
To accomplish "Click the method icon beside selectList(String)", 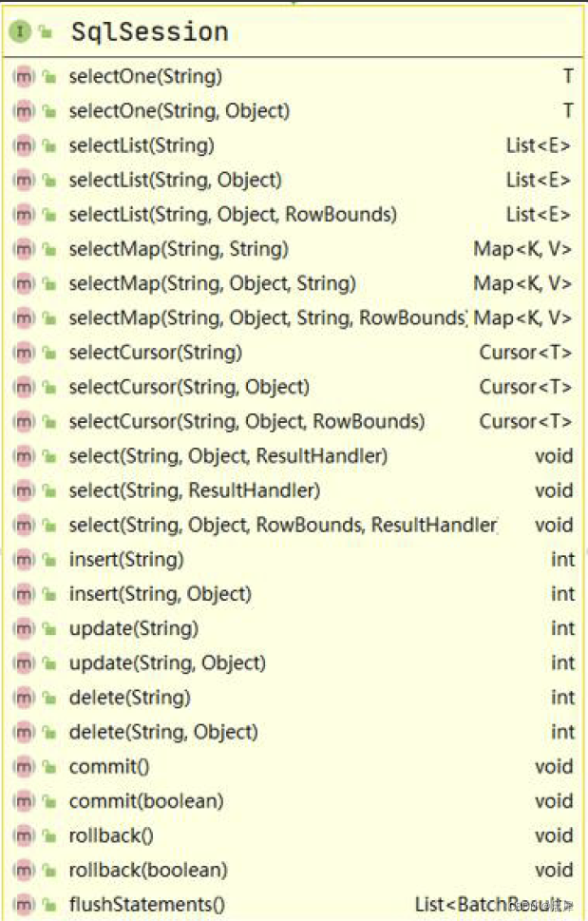I will click(23, 145).
